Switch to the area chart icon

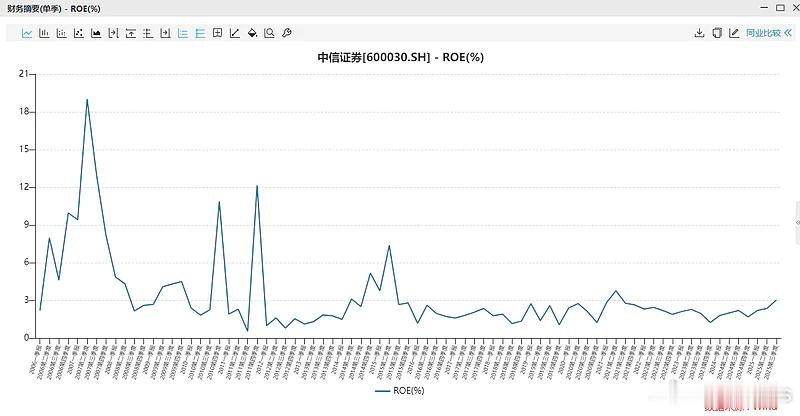pos(96,33)
